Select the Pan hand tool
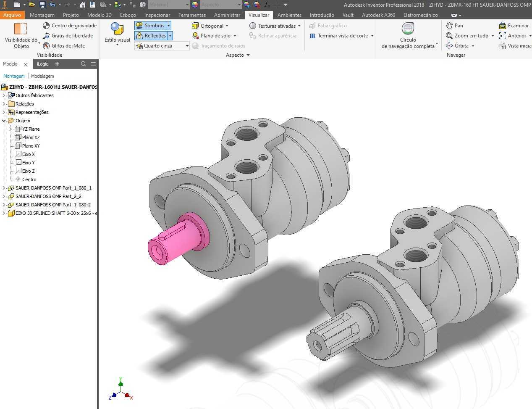 pos(455,26)
